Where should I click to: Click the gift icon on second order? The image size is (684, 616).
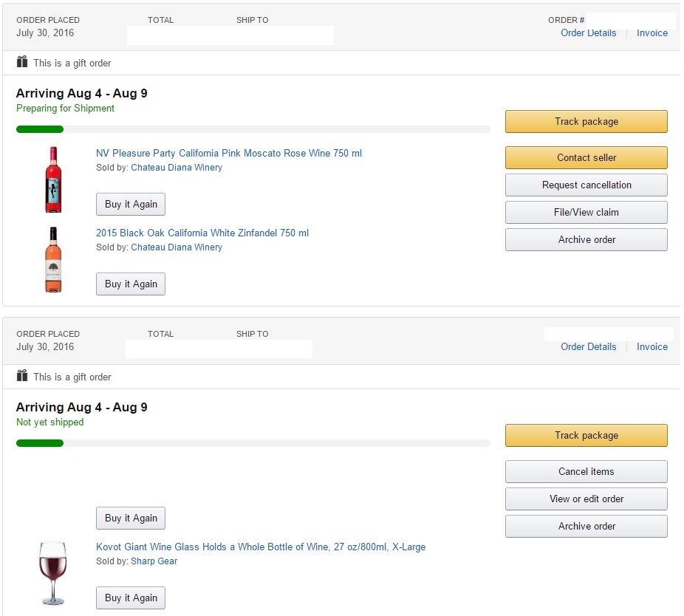[22, 376]
